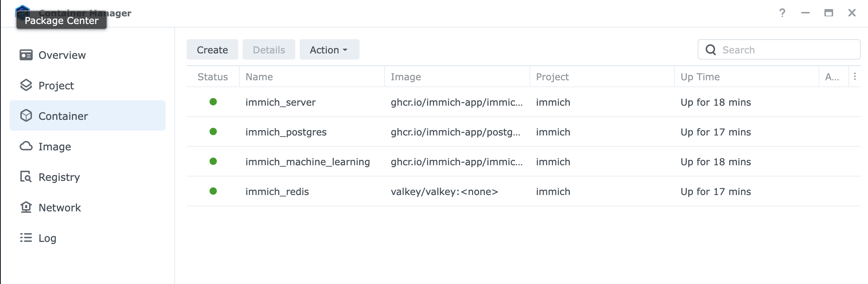This screenshot has height=284, width=868.
Task: Sort by the Name column header
Action: pyautogui.click(x=259, y=77)
